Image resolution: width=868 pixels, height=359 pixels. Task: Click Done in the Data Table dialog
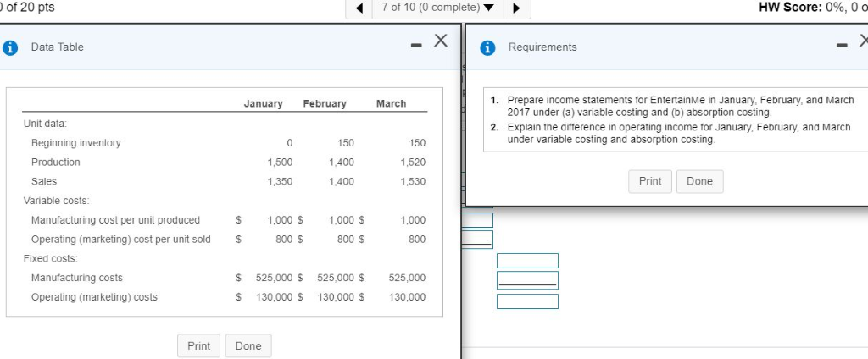[248, 345]
